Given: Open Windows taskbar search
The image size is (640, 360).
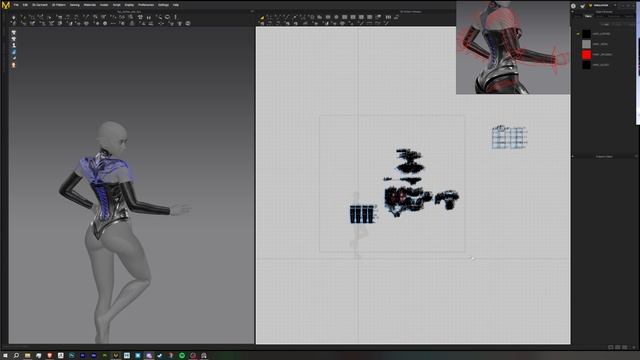Looking at the screenshot, I should [16, 356].
